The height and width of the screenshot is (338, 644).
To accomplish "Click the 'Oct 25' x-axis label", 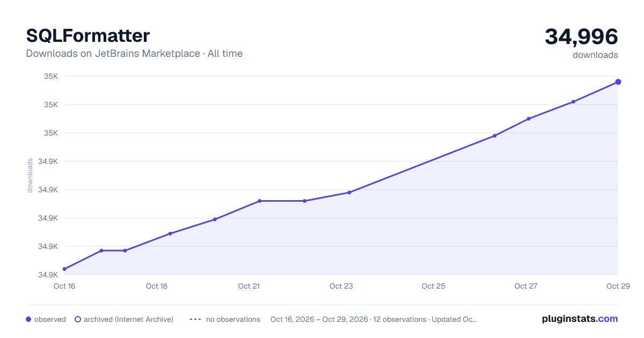I will tap(434, 286).
